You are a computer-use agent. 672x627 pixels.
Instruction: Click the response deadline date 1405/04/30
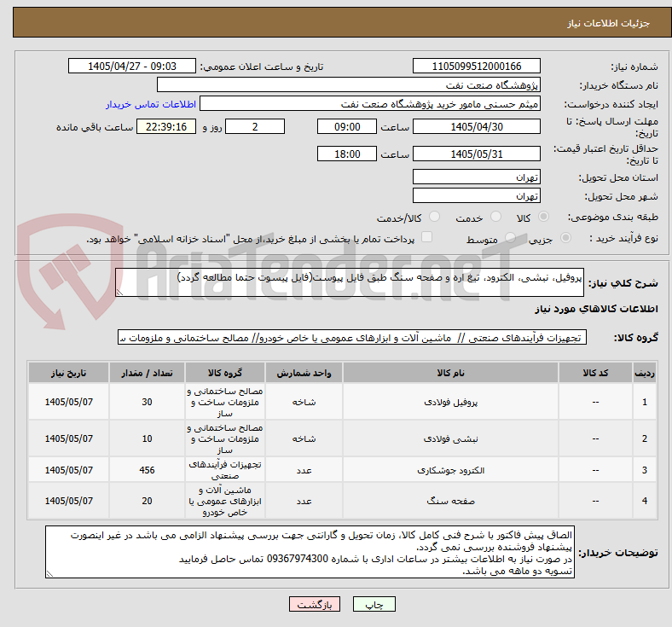click(x=476, y=126)
